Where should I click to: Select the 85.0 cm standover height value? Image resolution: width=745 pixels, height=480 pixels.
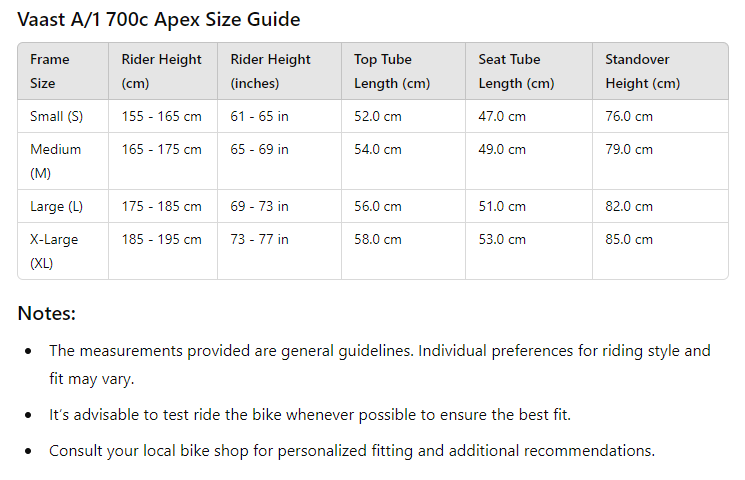click(x=629, y=239)
